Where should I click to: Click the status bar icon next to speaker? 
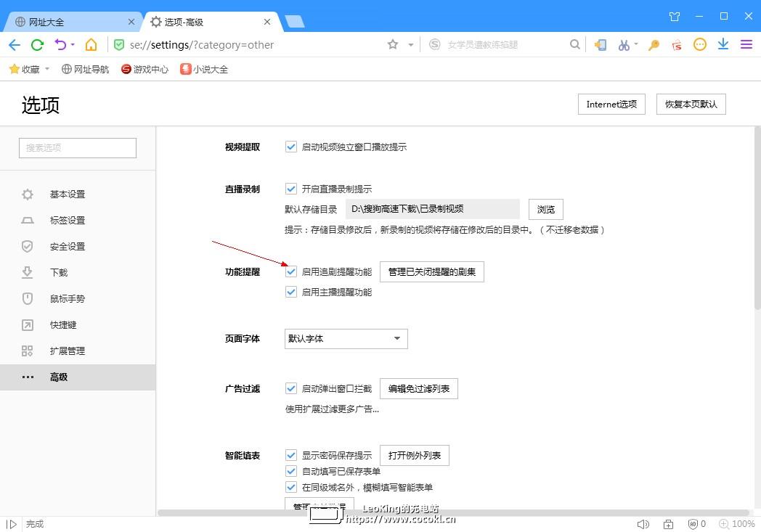pos(668,524)
